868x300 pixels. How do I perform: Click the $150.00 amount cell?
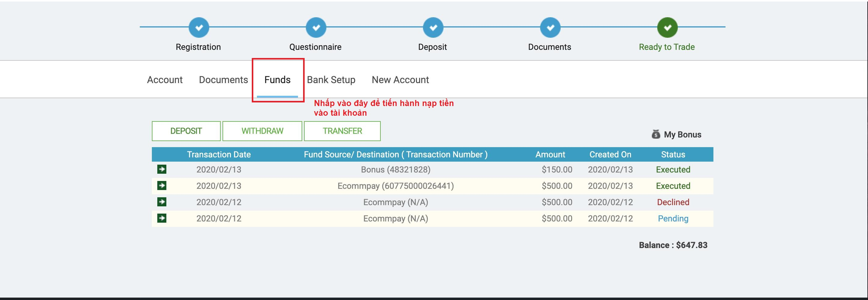[x=557, y=169]
